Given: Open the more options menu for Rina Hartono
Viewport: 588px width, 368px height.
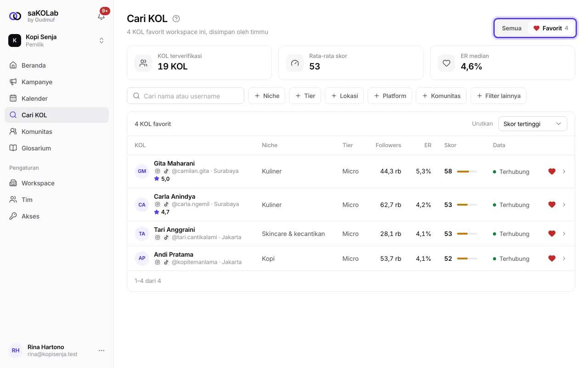Looking at the screenshot, I should [x=102, y=351].
